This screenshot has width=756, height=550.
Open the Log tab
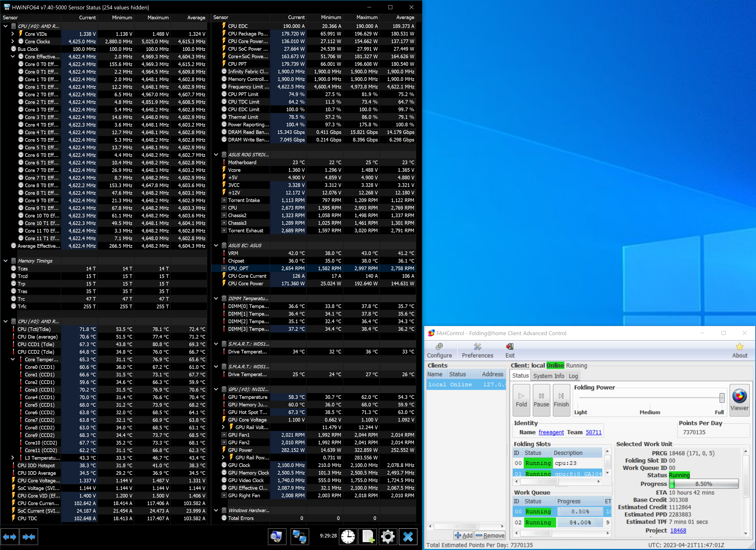[573, 376]
